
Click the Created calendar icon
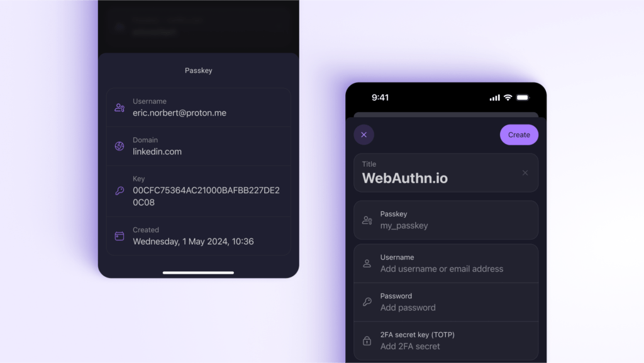click(x=119, y=236)
